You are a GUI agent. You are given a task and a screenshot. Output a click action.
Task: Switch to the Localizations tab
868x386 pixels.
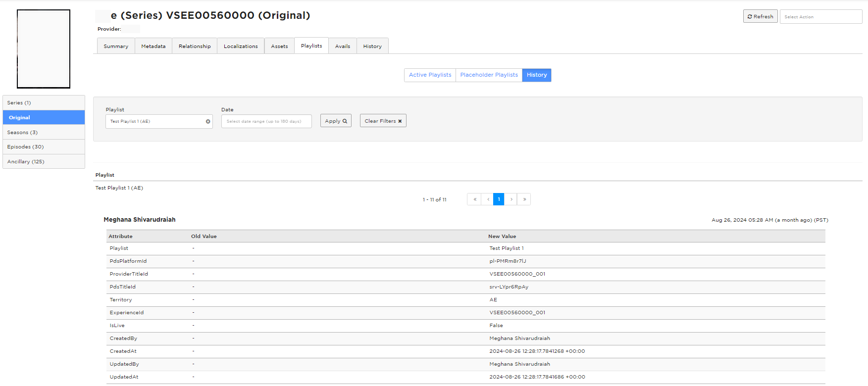(241, 46)
